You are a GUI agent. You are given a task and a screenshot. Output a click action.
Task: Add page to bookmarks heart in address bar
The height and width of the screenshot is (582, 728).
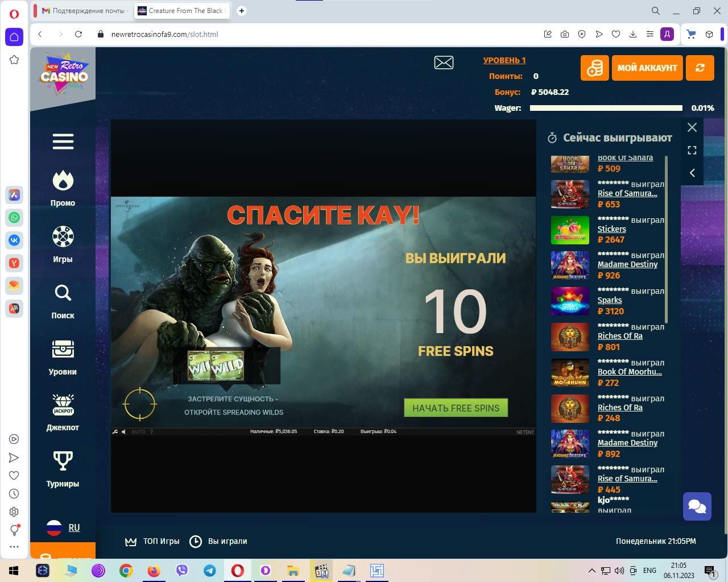(x=616, y=34)
